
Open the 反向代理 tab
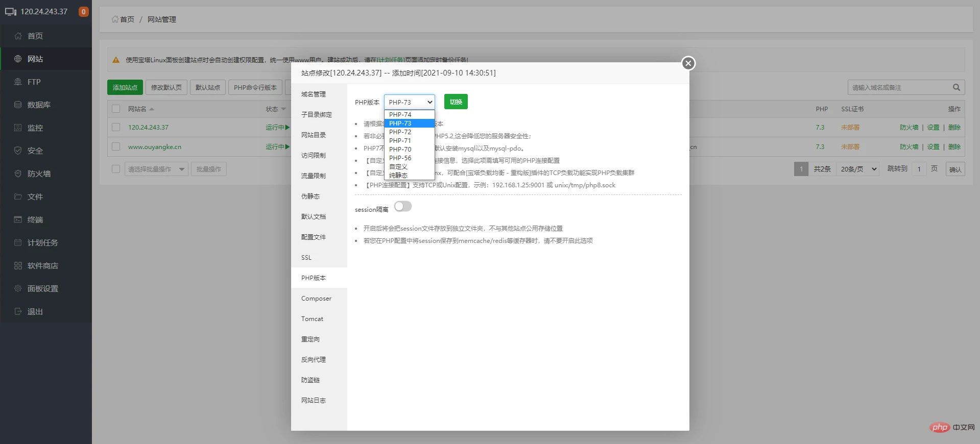coord(319,359)
